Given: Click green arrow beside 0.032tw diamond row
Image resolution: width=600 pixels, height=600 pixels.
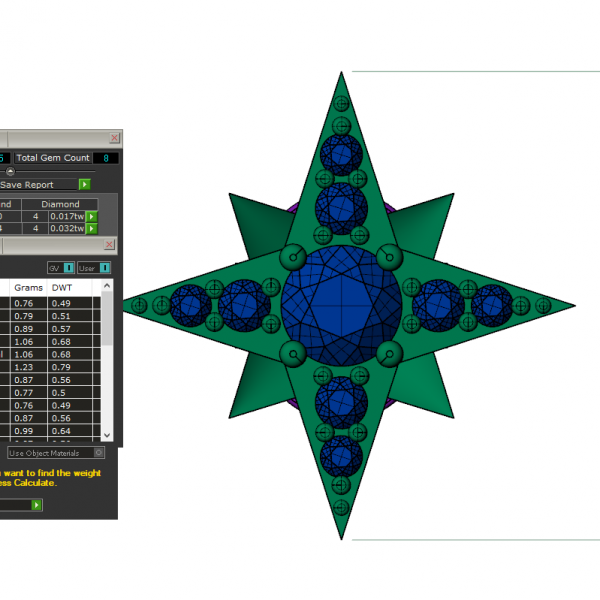Looking at the screenshot, I should click(92, 228).
